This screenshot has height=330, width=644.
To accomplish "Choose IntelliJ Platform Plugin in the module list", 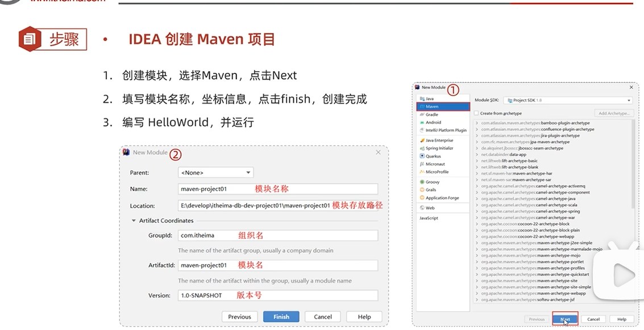I will [x=443, y=130].
